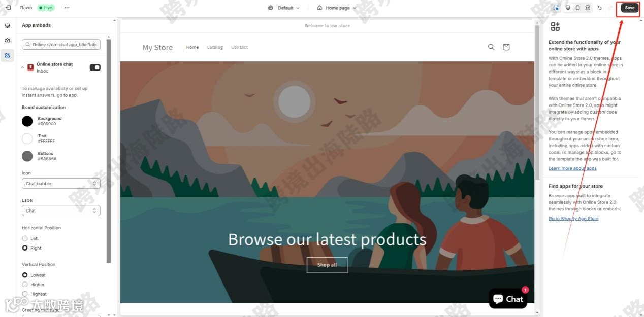The height and width of the screenshot is (317, 644).
Task: Open the App embeds sidebar icon
Action: click(x=7, y=55)
